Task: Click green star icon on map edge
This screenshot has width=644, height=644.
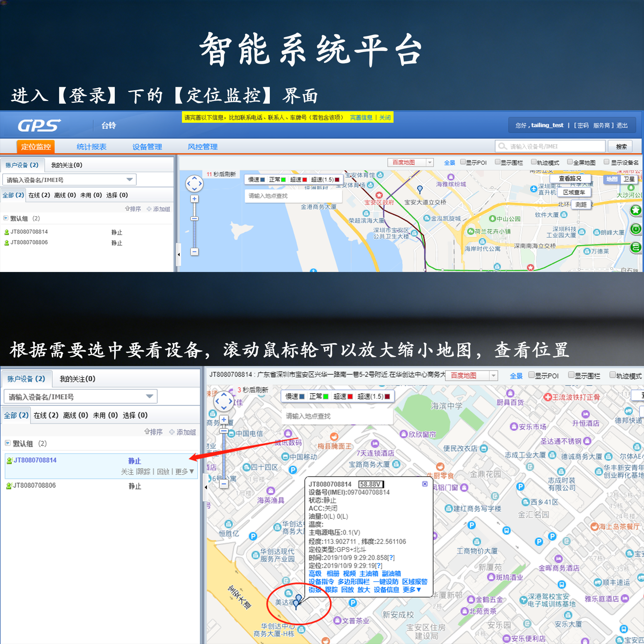Action: point(636,210)
